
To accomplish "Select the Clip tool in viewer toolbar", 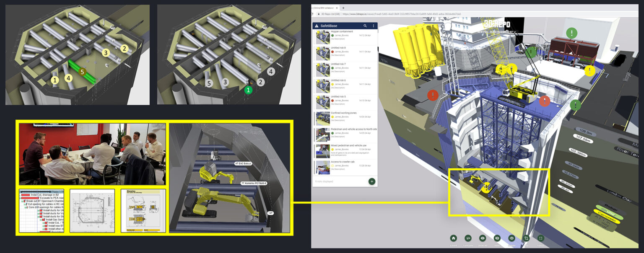I will [x=527, y=238].
